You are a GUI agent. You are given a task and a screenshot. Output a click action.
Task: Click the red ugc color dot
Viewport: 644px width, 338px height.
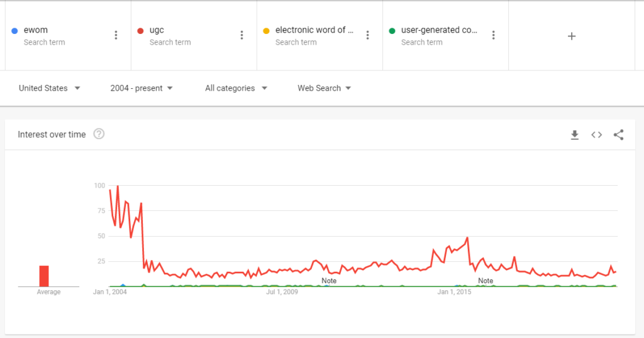140,31
